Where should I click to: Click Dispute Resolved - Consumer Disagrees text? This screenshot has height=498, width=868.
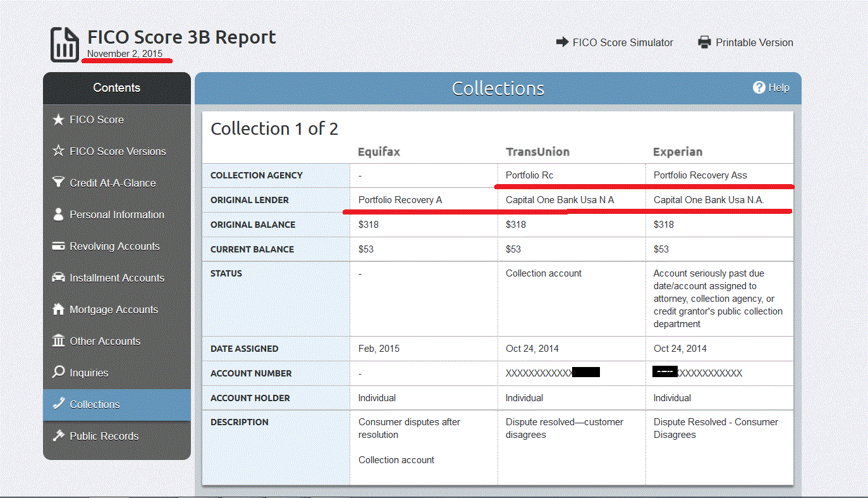click(x=716, y=428)
